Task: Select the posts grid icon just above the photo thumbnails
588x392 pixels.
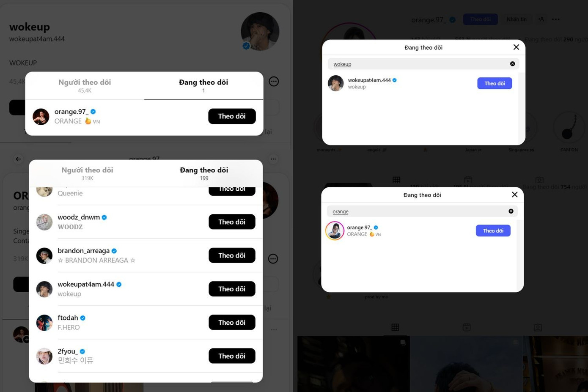Action: pos(395,327)
